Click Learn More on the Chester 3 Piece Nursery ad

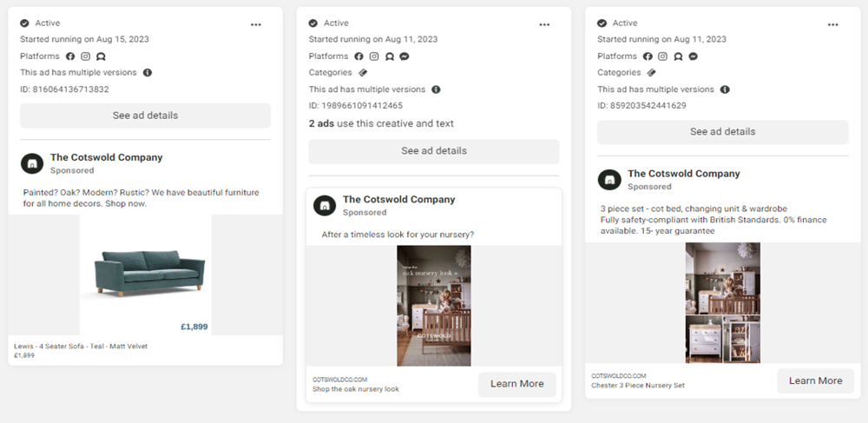pos(815,381)
